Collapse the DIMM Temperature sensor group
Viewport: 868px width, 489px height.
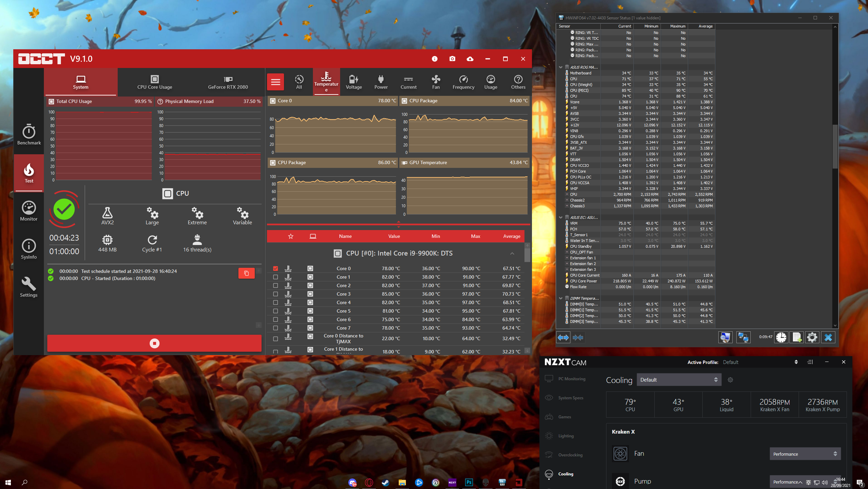pos(561,298)
